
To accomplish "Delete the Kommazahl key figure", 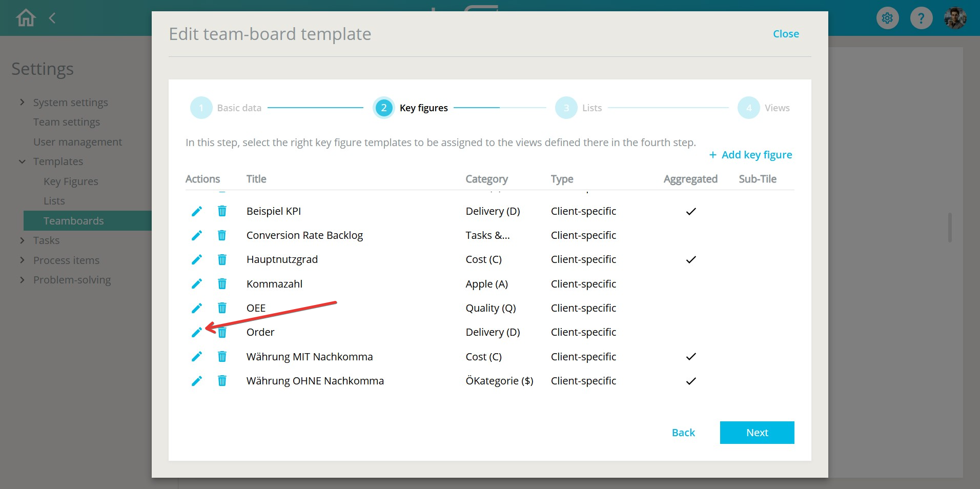I will click(222, 284).
